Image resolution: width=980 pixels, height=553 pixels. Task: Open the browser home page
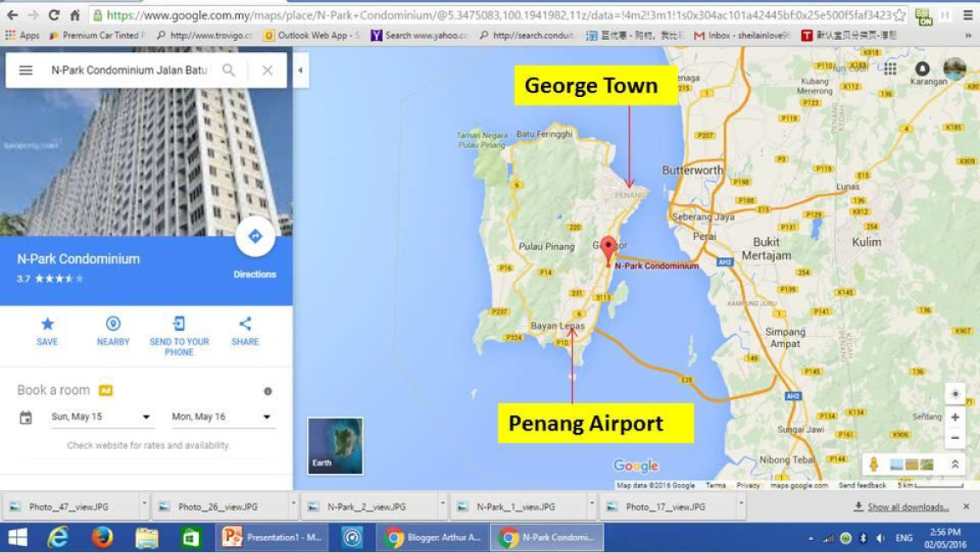click(74, 15)
